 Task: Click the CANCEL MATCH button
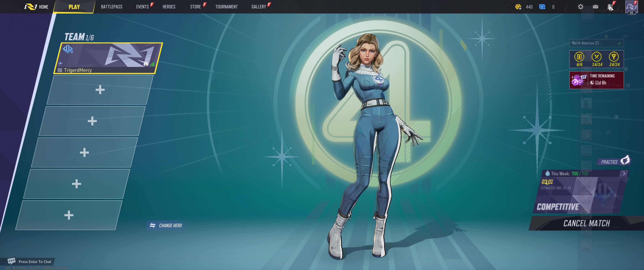coord(587,223)
